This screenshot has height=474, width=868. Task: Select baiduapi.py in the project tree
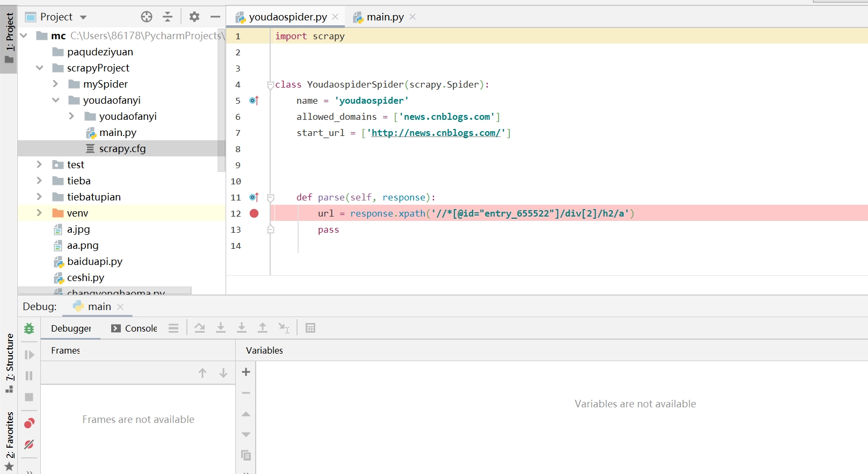[x=95, y=261]
